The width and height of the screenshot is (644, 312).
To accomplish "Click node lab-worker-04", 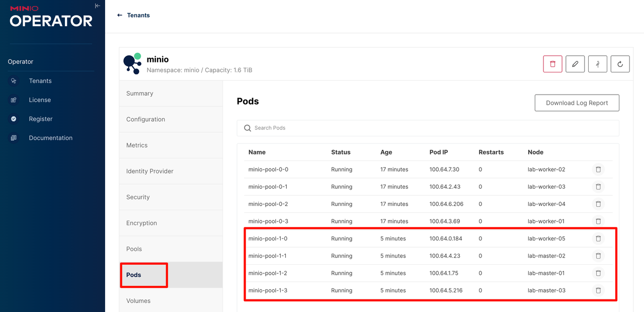I will (546, 204).
